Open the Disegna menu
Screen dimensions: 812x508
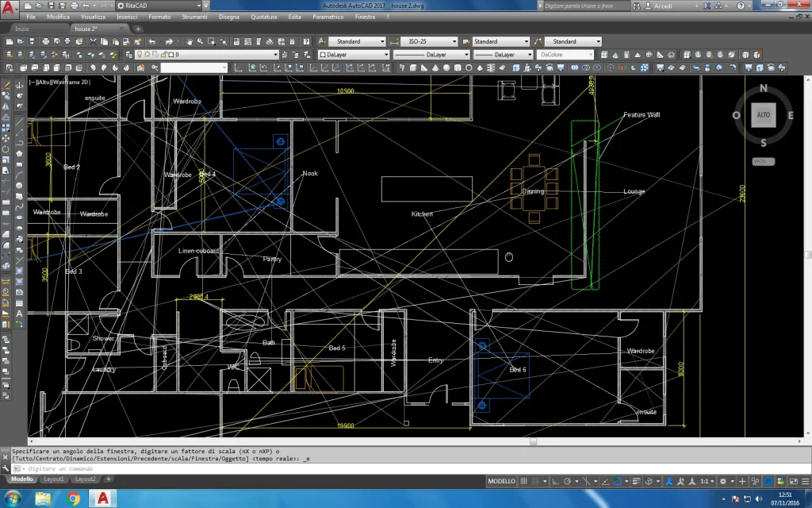point(228,17)
